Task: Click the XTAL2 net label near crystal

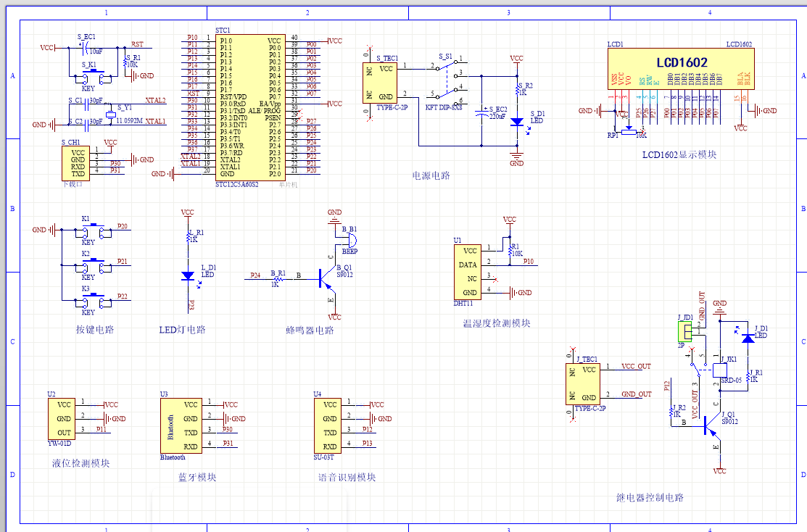Action: click(155, 100)
